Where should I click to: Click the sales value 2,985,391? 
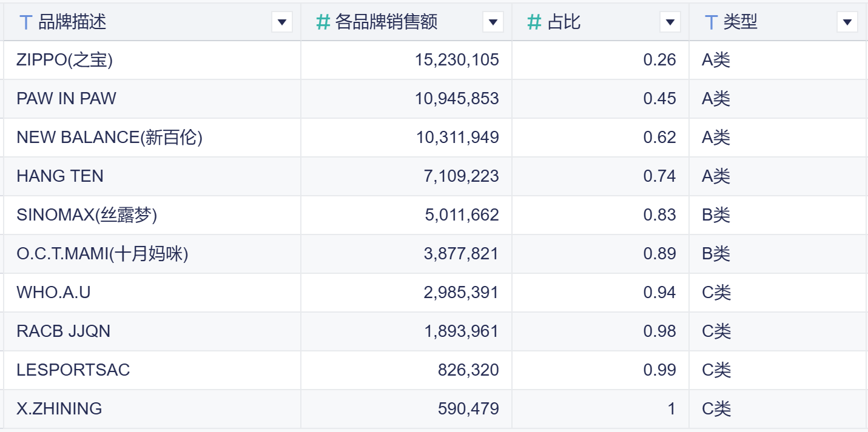click(x=461, y=293)
